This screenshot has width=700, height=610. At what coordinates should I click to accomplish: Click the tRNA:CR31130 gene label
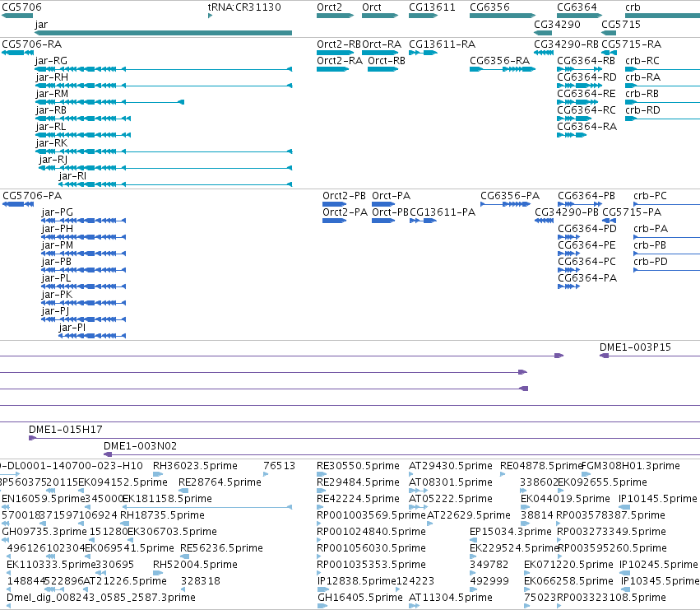tap(244, 7)
